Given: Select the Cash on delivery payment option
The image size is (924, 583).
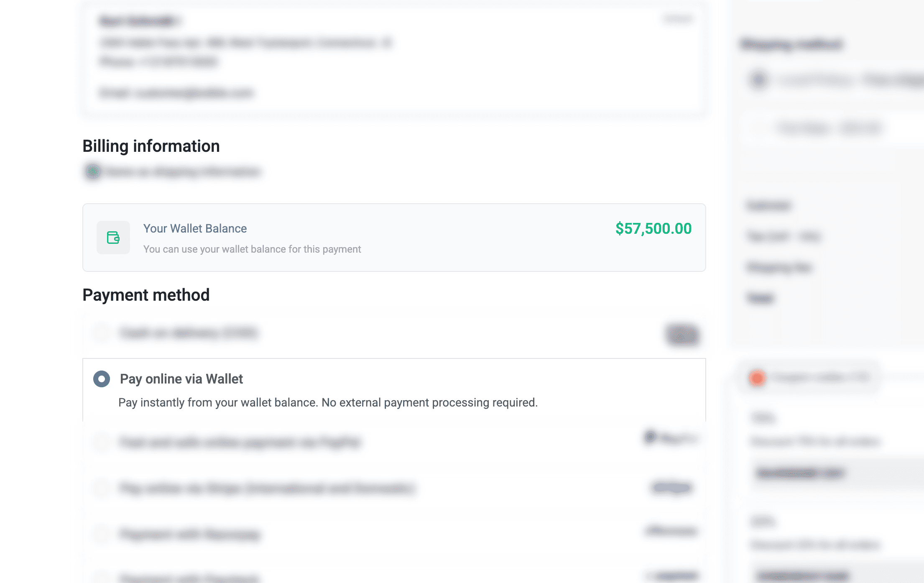Looking at the screenshot, I should (101, 333).
